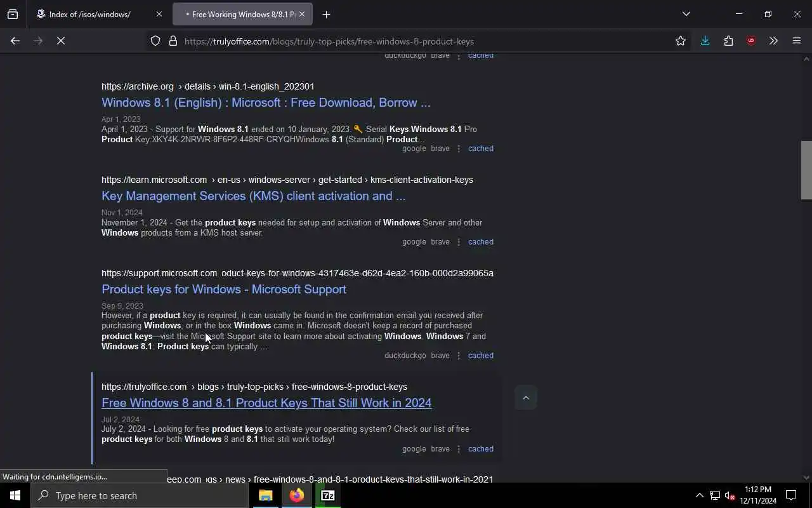Open the uBlock Origin extension icon
The image size is (812, 508).
pos(751,41)
